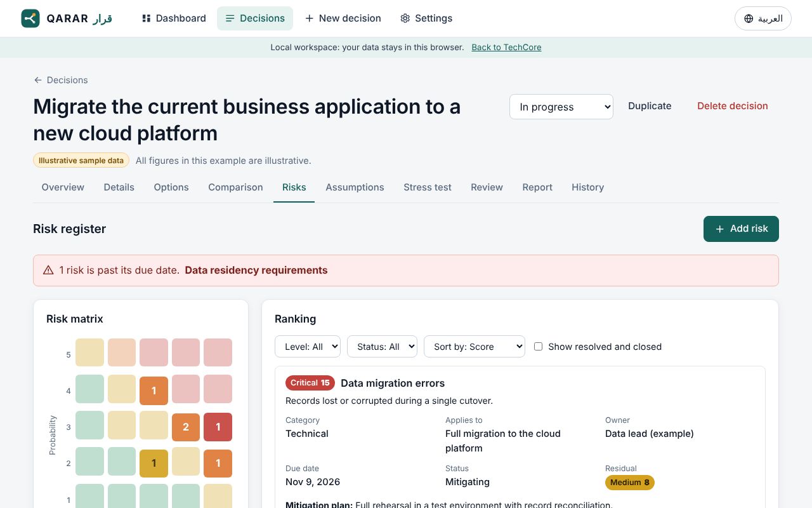Switch to the Comparison tab
The image size is (812, 508).
click(235, 187)
